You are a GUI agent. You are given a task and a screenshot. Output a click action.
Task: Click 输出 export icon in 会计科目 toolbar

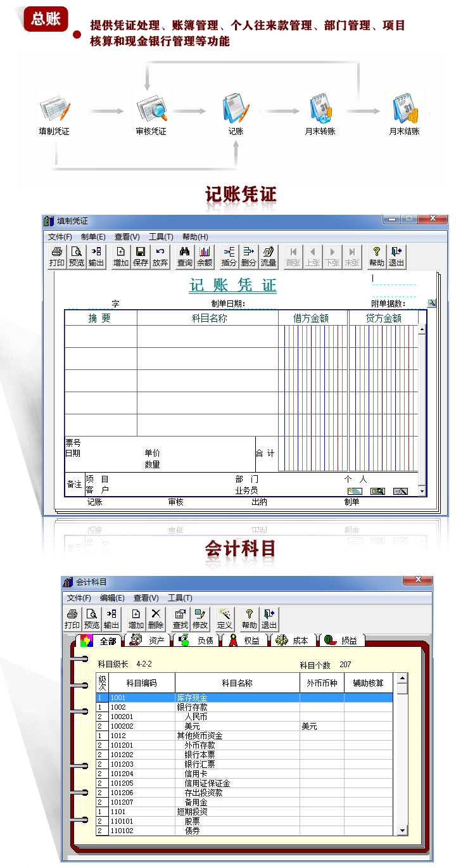111,619
